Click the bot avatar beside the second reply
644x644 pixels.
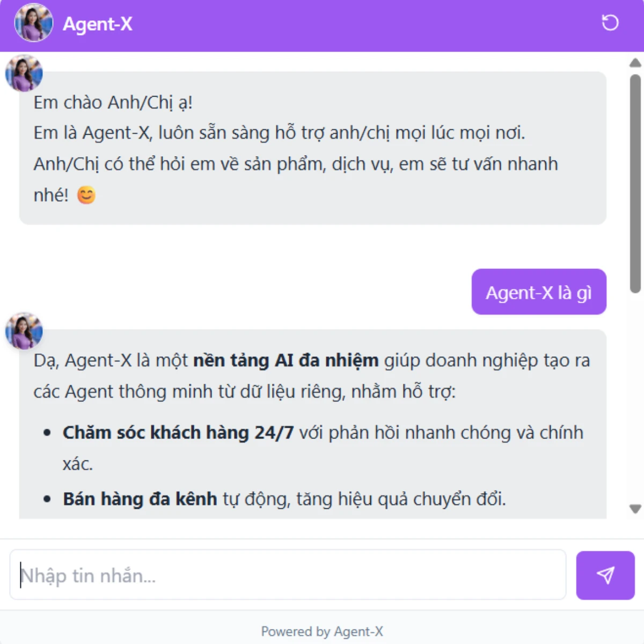(24, 331)
